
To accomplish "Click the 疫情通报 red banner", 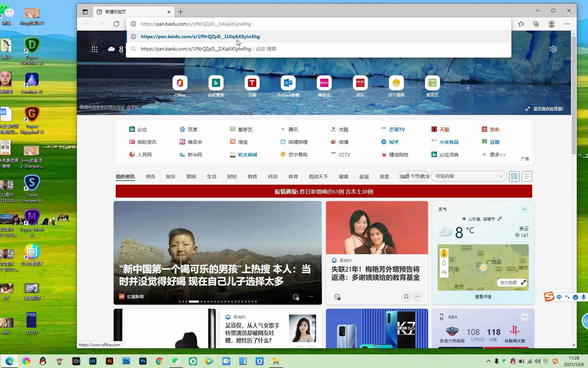I will [324, 191].
